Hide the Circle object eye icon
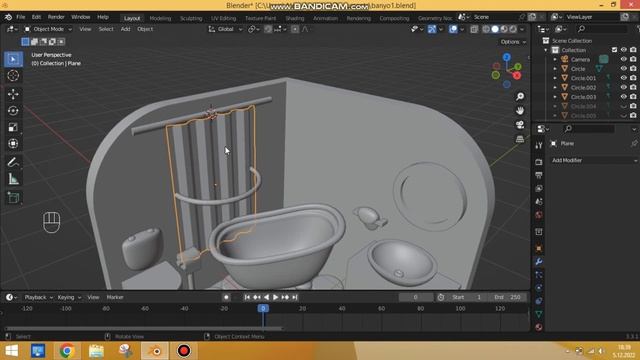The image size is (640, 360). 623,69
